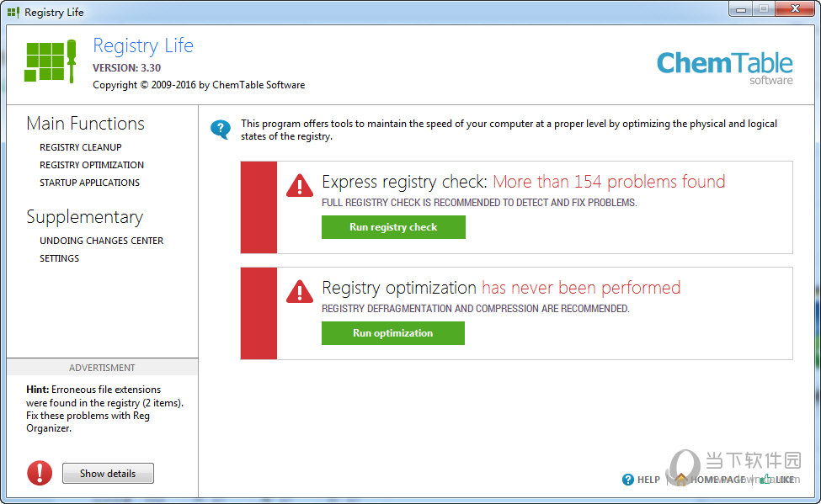Click the Registry Life green grid logo

click(51, 61)
